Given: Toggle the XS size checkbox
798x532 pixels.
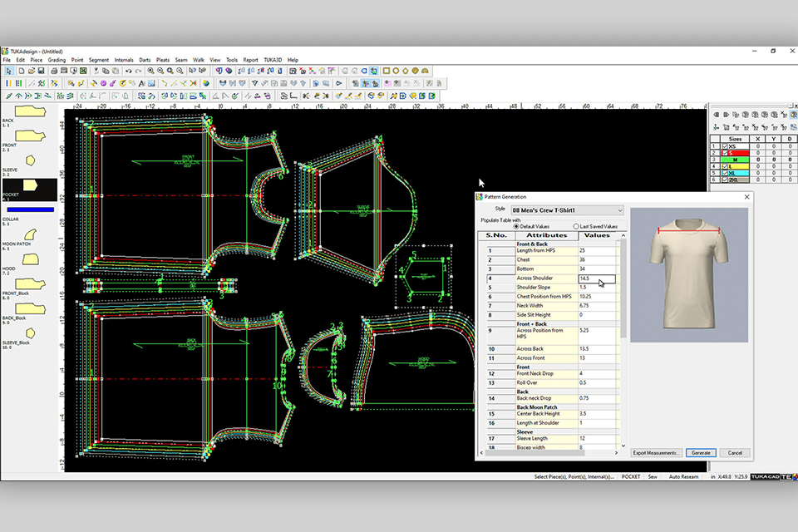Looking at the screenshot, I should pyautogui.click(x=726, y=146).
